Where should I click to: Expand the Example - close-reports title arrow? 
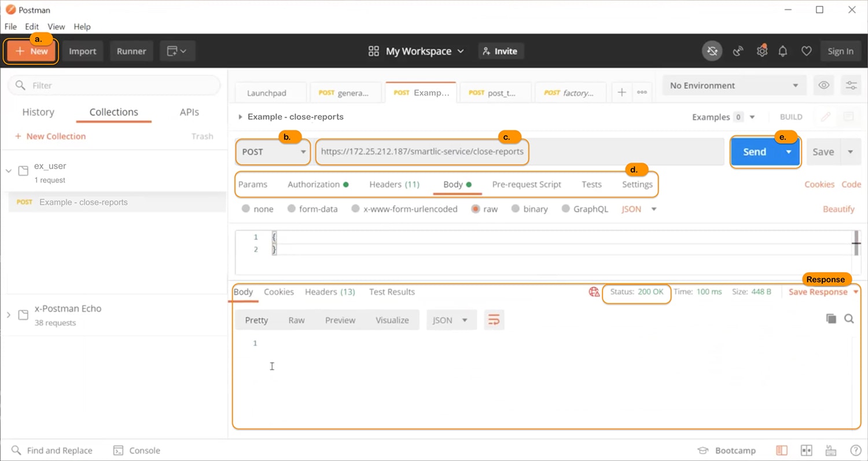point(240,117)
